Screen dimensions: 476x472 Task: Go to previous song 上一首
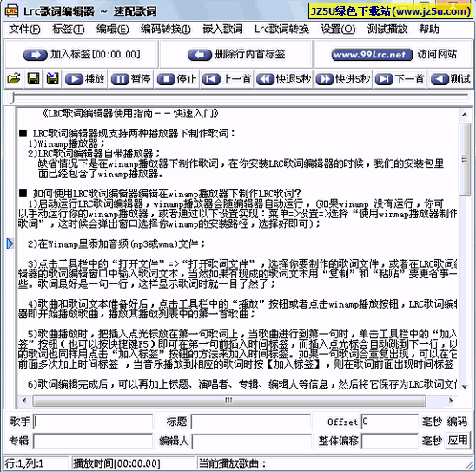coord(227,79)
